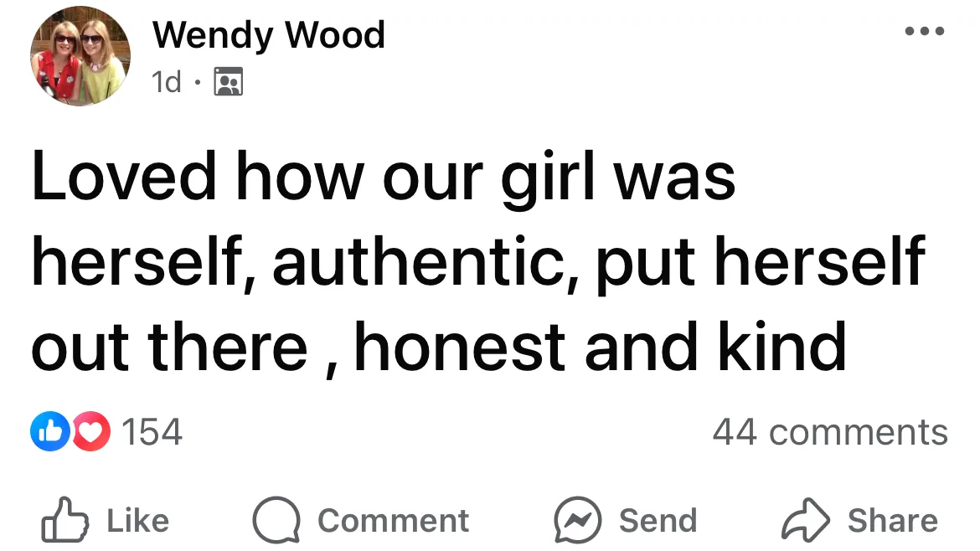The image size is (980, 551).
Task: Click the Share arrow icon
Action: tap(806, 520)
